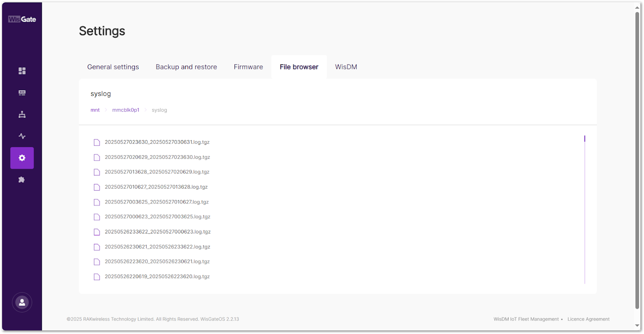Click file icon for 20250527023630_20250527030631.log.tgz

(97, 142)
